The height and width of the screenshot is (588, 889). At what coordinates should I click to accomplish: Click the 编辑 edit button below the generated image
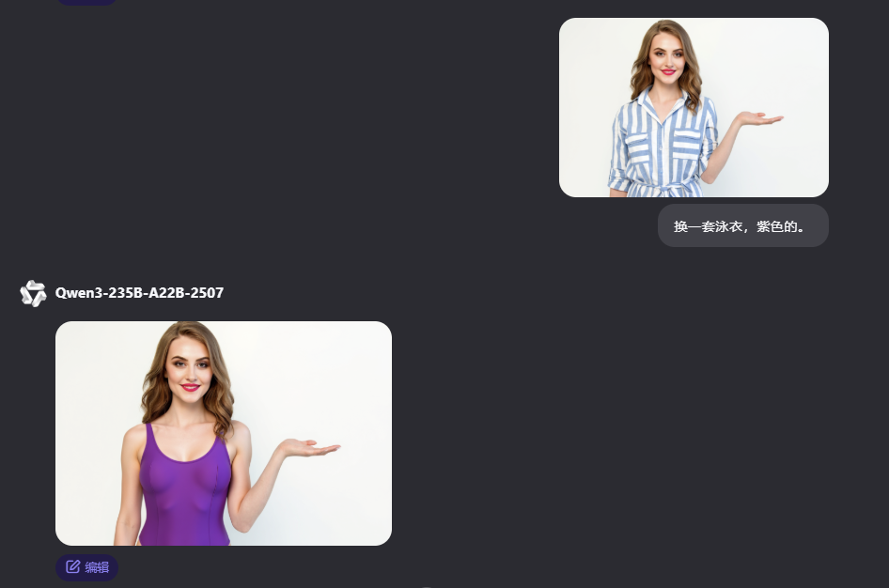(x=86, y=567)
